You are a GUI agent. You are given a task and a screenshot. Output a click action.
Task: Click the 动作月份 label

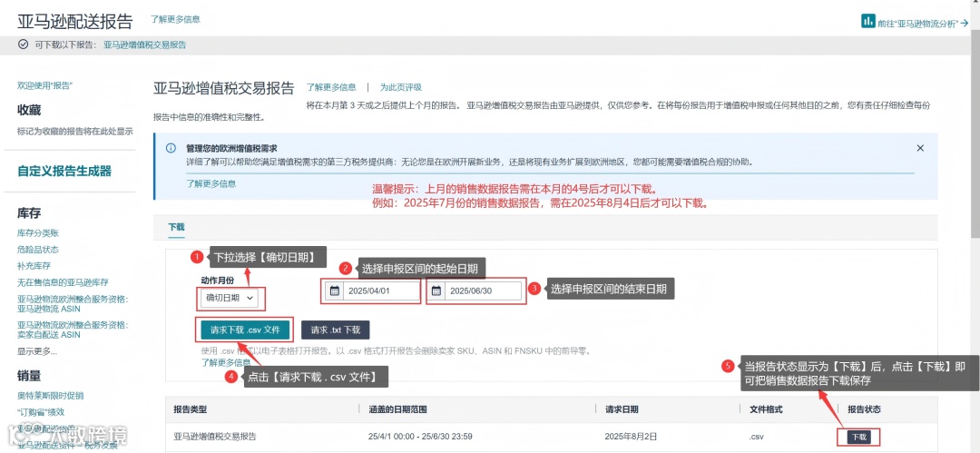coord(217,279)
